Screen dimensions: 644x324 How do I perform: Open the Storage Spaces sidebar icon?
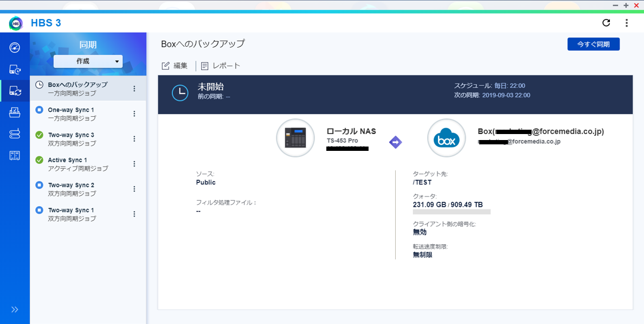tap(15, 134)
